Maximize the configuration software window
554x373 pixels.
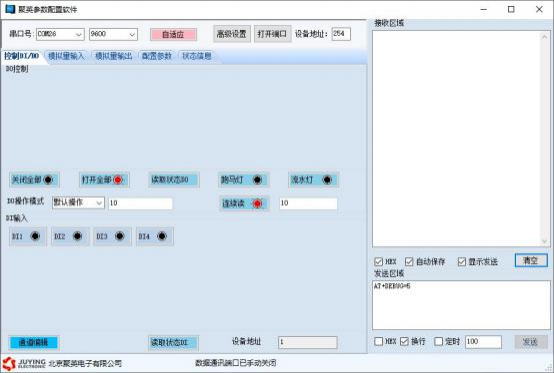coord(511,10)
